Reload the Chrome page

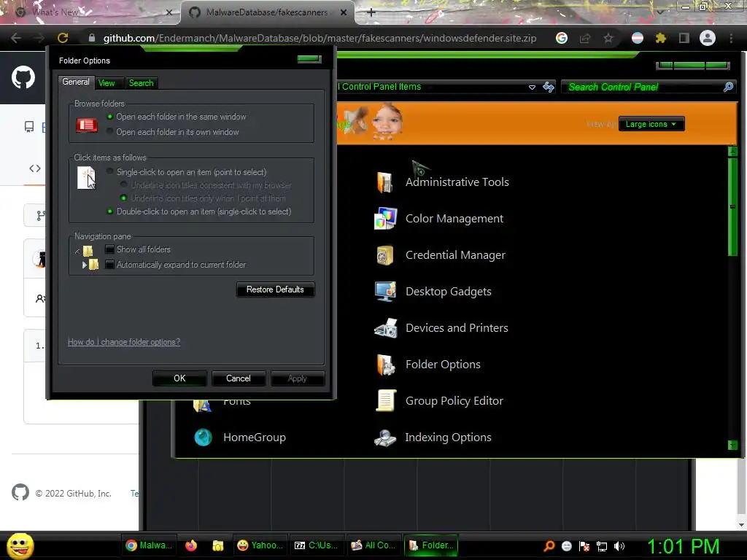point(63,38)
